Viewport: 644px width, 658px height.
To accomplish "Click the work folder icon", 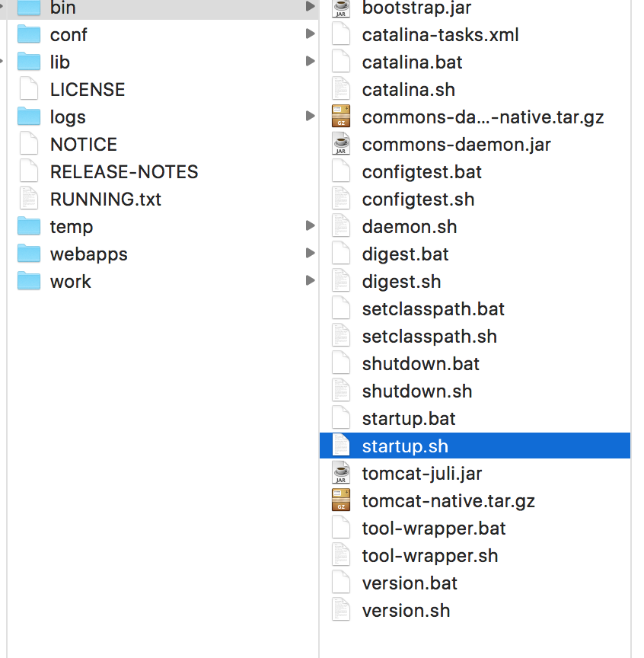I will [x=28, y=281].
